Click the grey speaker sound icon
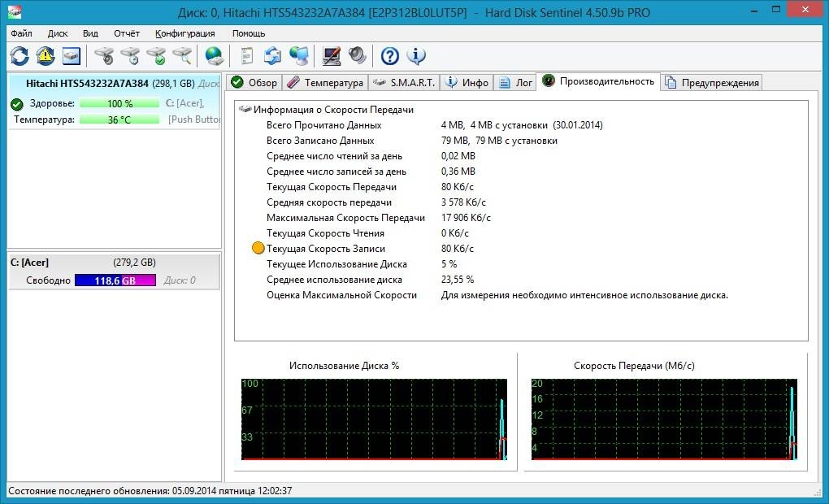 [x=358, y=55]
